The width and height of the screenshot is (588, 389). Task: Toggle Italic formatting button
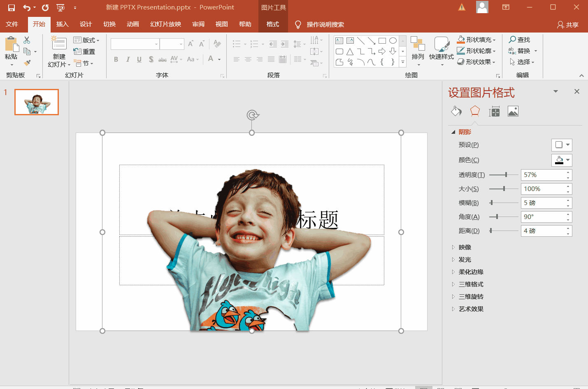pos(128,59)
